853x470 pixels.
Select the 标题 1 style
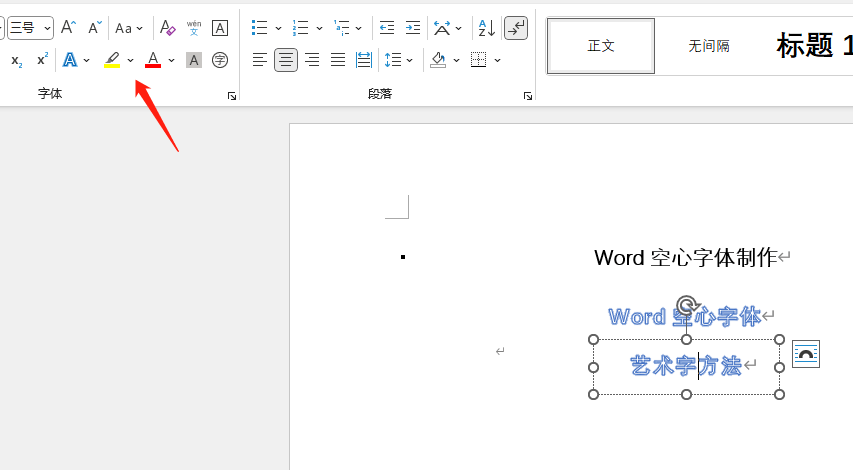coord(813,46)
